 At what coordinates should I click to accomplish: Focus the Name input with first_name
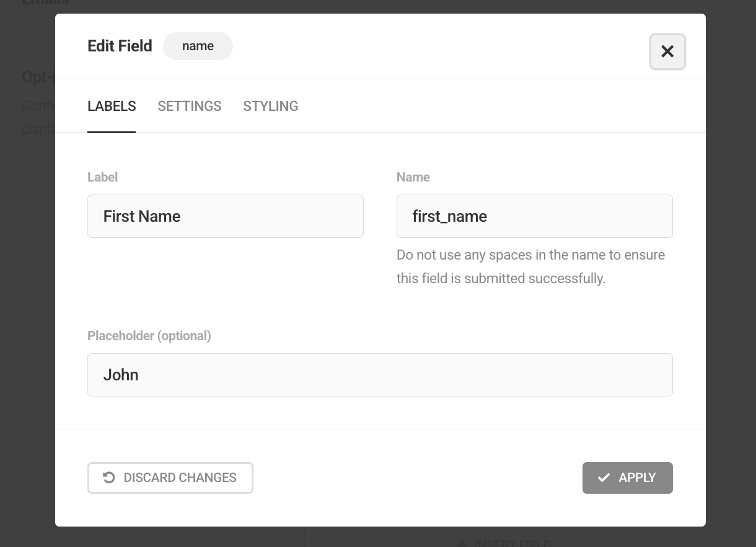point(535,216)
